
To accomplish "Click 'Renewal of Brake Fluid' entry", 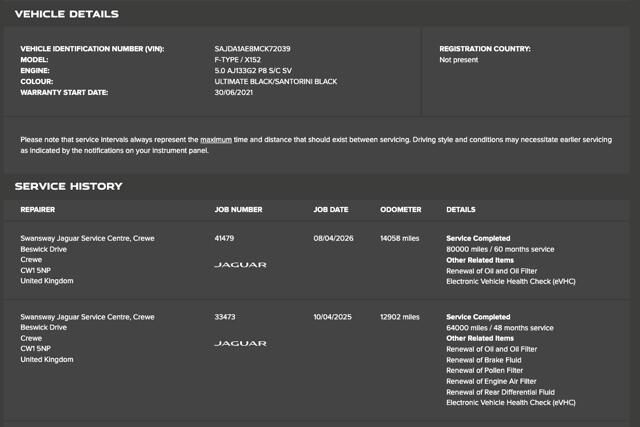I will [x=484, y=360].
